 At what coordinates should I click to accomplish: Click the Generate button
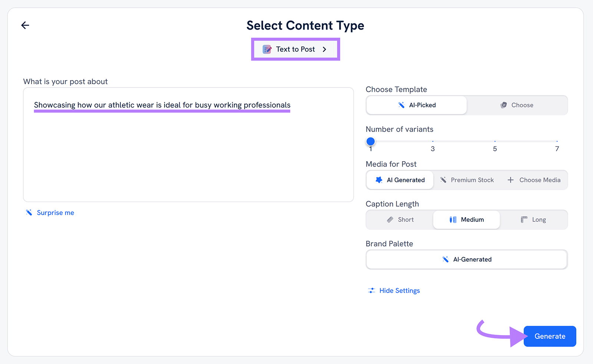[550, 336]
